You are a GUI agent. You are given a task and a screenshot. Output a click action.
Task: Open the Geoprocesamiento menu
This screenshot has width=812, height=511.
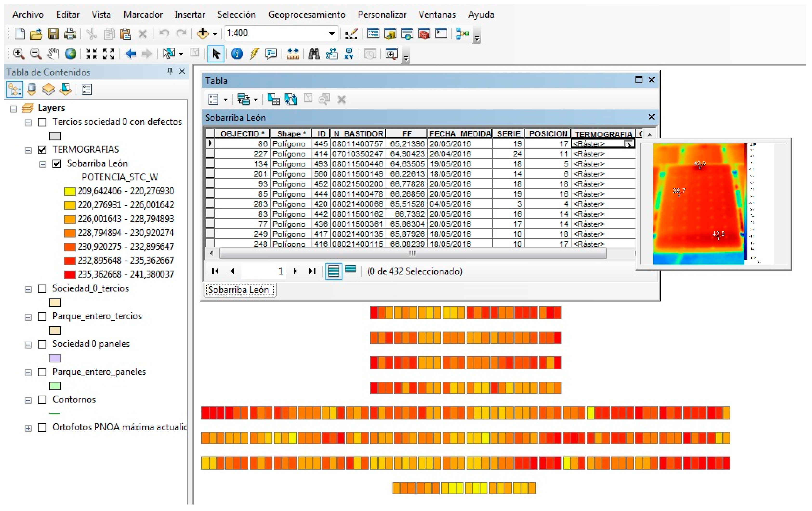click(307, 14)
